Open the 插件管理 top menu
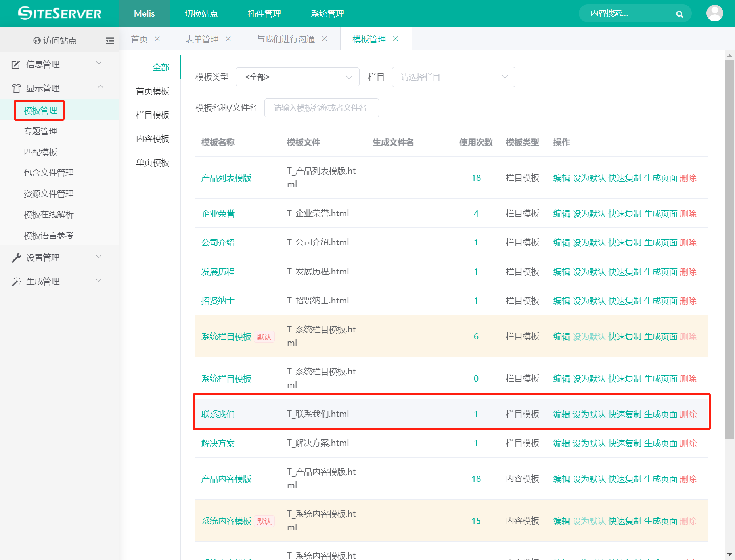 [x=264, y=14]
